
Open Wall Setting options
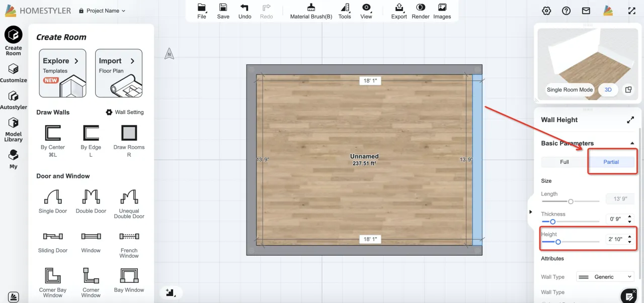[125, 112]
